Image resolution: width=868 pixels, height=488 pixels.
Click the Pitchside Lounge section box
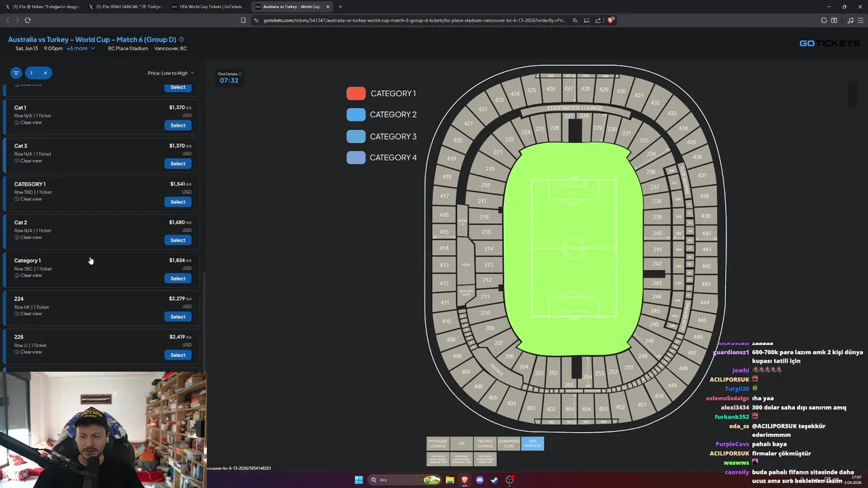438,444
